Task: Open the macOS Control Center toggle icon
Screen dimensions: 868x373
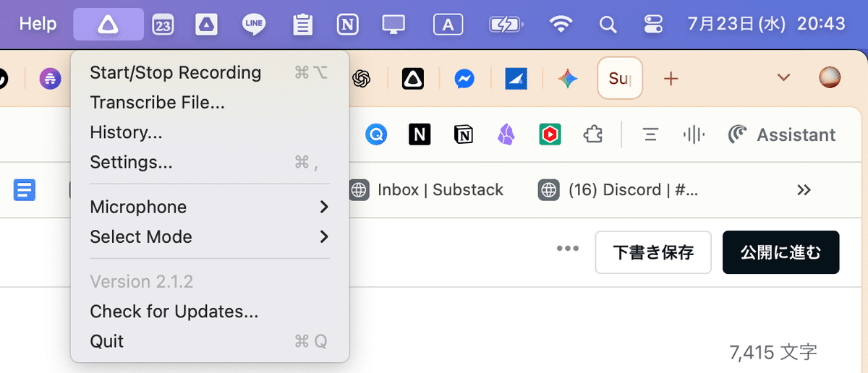Action: (x=652, y=25)
